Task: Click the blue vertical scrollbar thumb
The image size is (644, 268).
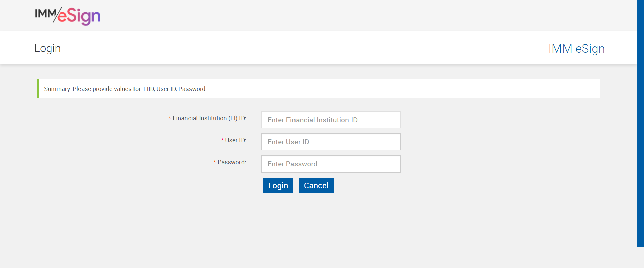Action: pos(640,123)
